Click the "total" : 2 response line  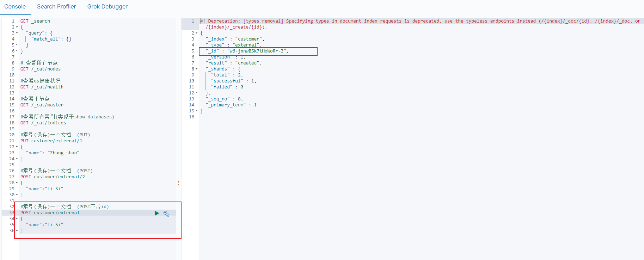click(227, 75)
